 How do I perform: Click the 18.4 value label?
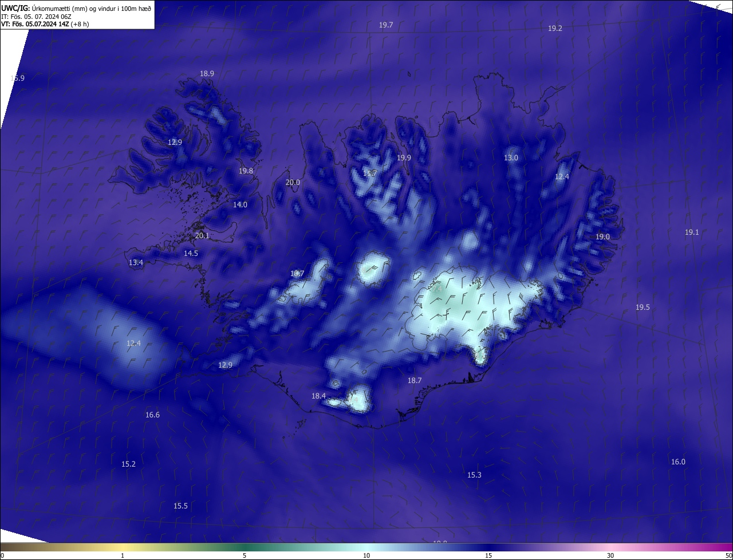(318, 396)
